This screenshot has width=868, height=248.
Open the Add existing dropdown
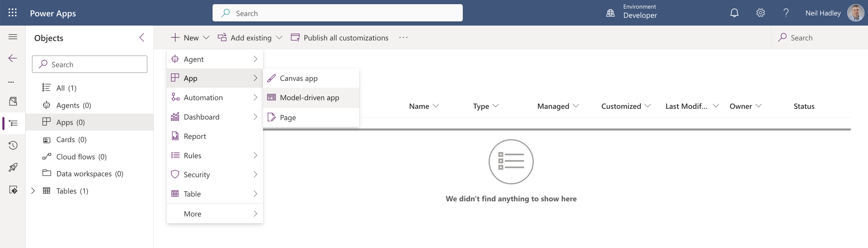click(250, 37)
